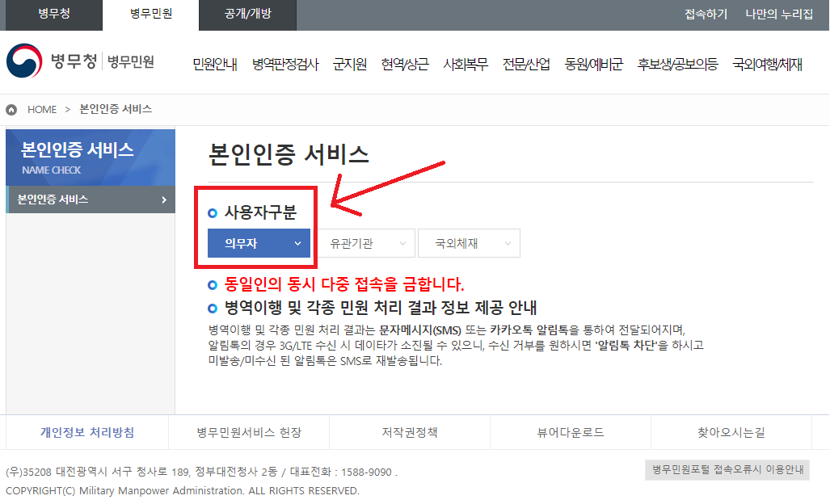Open the 민원안내 menu
This screenshot has height=504, width=830.
pyautogui.click(x=214, y=65)
